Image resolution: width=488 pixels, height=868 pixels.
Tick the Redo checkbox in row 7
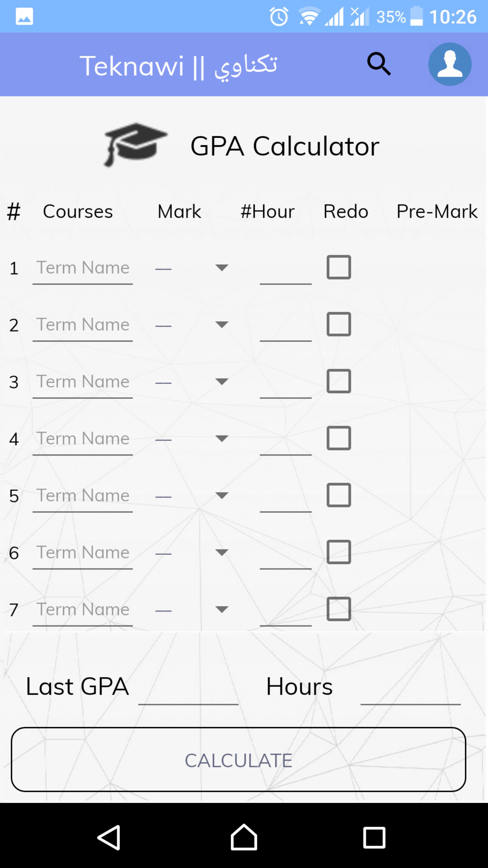[x=338, y=609]
